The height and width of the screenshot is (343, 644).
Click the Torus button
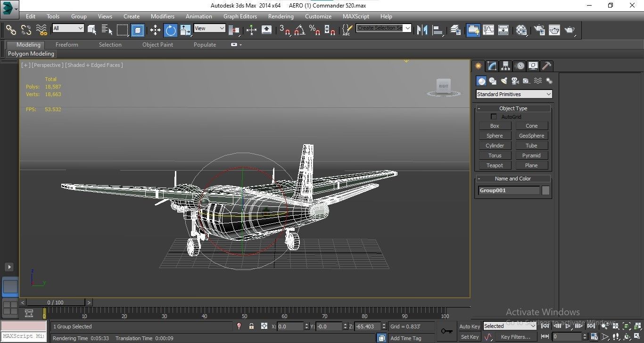point(495,155)
